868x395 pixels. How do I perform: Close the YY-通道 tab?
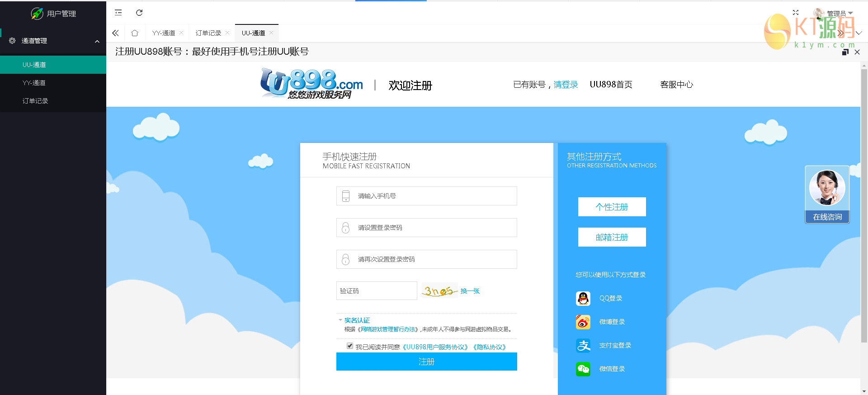click(181, 33)
